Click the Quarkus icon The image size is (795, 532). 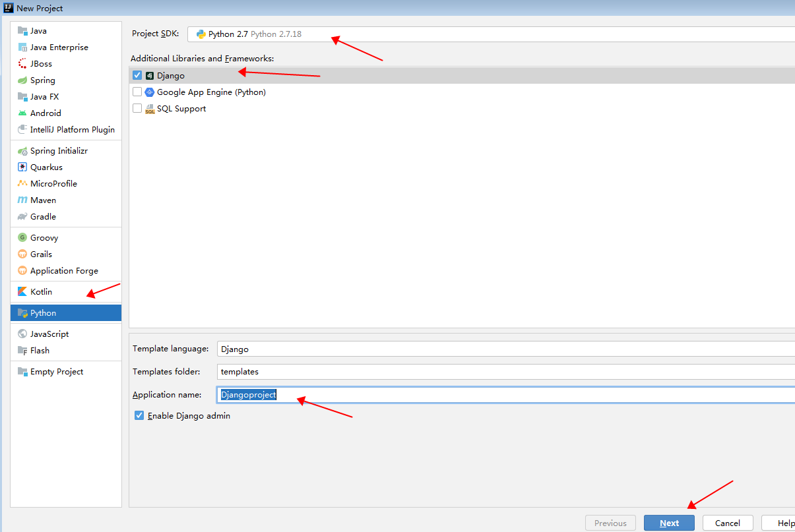pyautogui.click(x=22, y=167)
